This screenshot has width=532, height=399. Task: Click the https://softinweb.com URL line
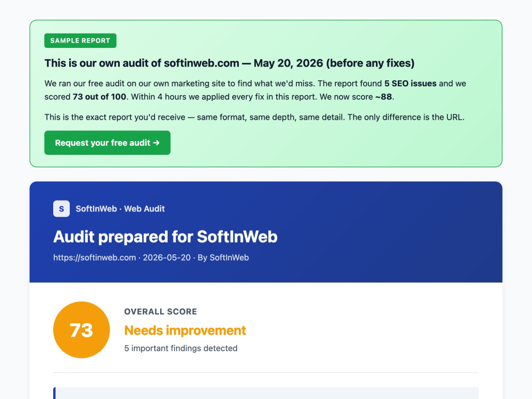click(151, 257)
